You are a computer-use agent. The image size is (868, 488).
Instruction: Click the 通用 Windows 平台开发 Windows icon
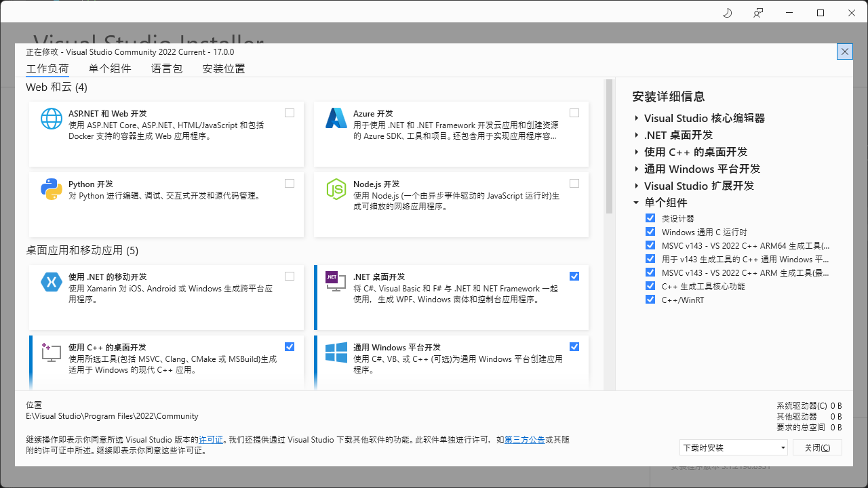(336, 354)
